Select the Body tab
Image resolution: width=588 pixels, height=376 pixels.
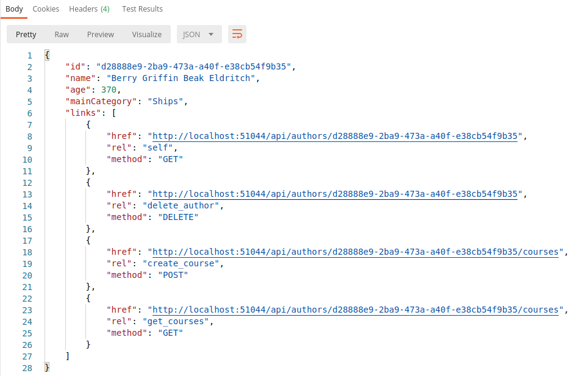(x=14, y=9)
